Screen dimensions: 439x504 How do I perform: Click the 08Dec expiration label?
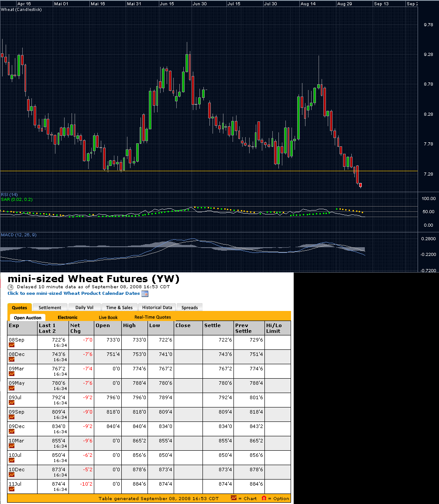coord(17,354)
